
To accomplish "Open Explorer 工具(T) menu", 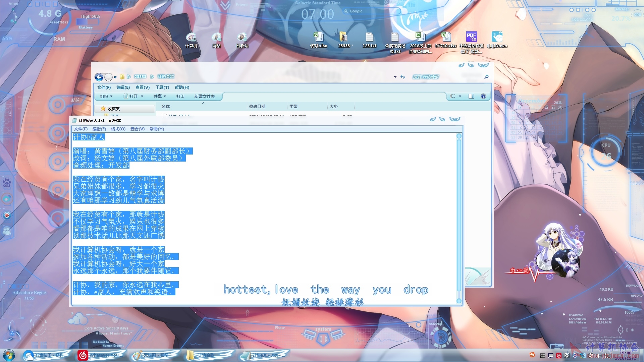I will [162, 87].
